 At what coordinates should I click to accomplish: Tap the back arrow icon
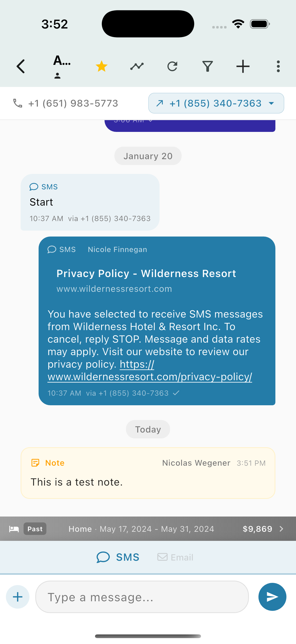click(x=21, y=67)
